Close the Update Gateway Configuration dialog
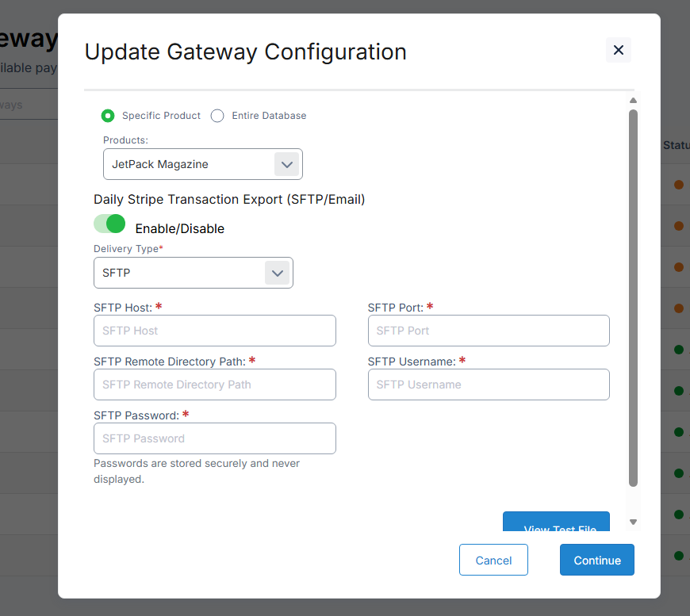 click(618, 50)
